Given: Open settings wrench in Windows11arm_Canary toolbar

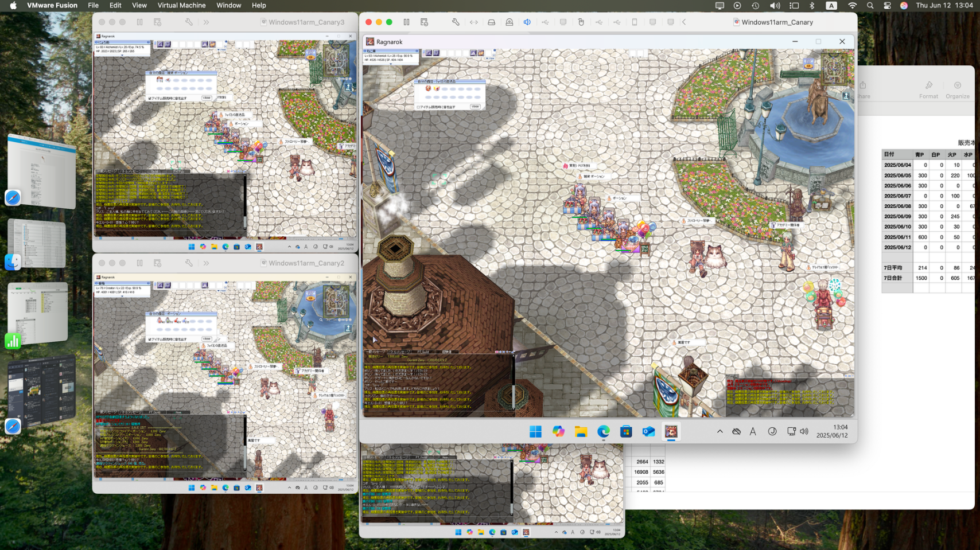Looking at the screenshot, I should [456, 22].
